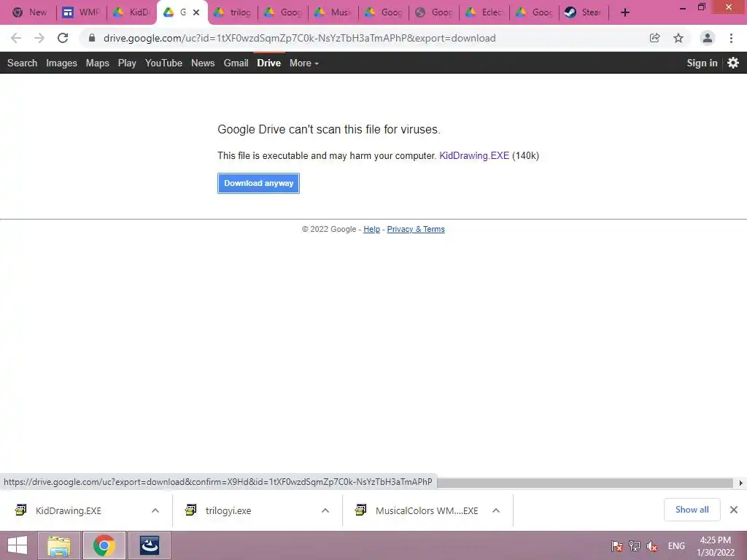This screenshot has width=747, height=560.
Task: Show all downloads
Action: tap(692, 510)
